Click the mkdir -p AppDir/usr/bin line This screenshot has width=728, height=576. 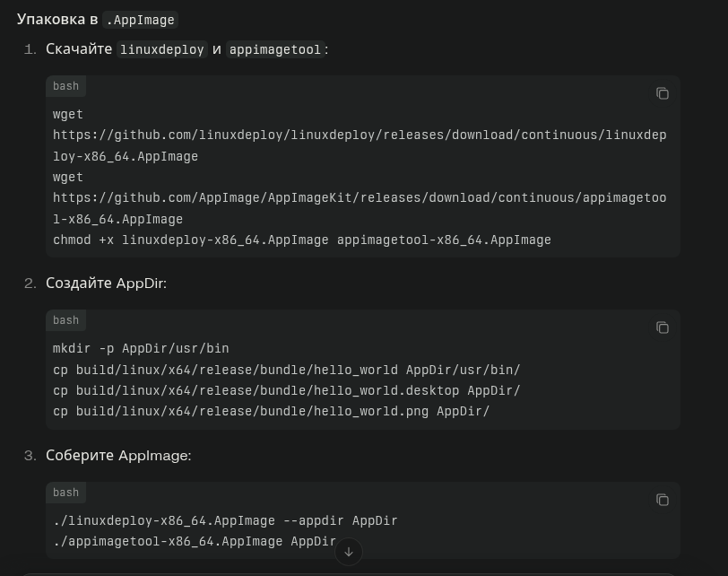pyautogui.click(x=141, y=349)
